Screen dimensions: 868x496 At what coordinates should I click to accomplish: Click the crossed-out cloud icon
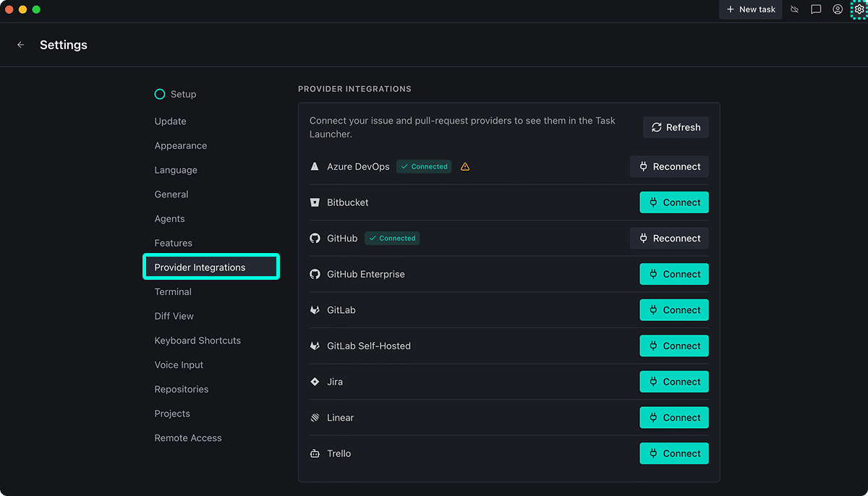click(795, 9)
